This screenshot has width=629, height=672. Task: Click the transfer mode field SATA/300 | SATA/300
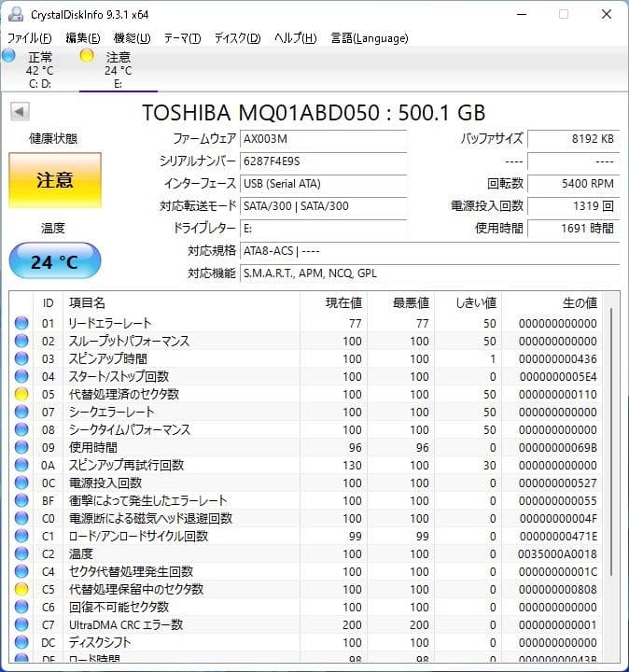tap(323, 206)
